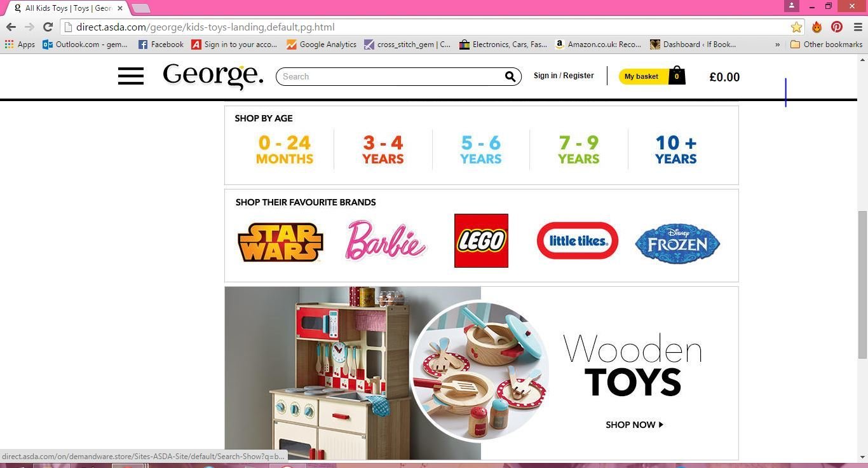The width and height of the screenshot is (868, 468).
Task: Click the Pinterest extension icon
Action: [837, 27]
